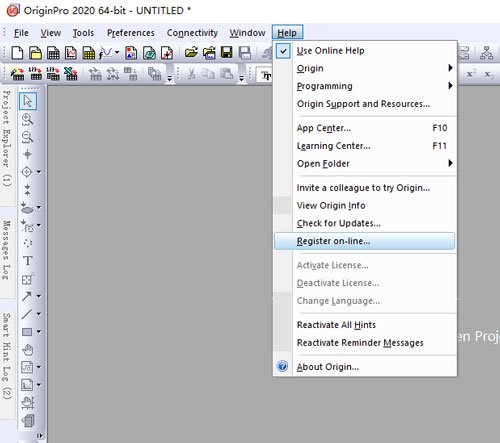Select the Pan hand tool
Image resolution: width=500 pixels, height=443 pixels.
click(28, 349)
